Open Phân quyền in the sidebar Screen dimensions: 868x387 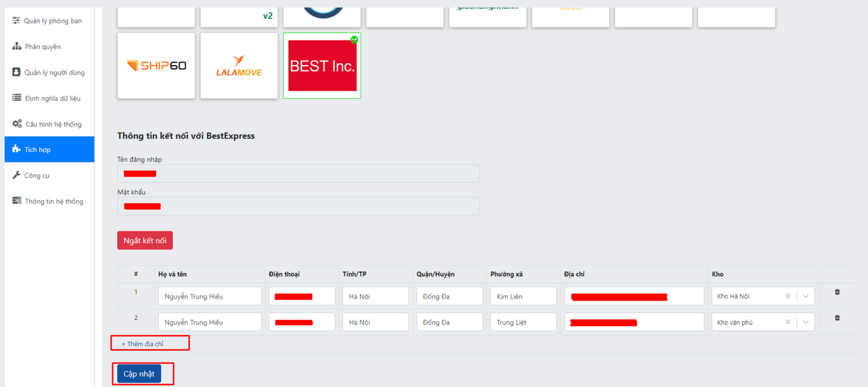pyautogui.click(x=42, y=47)
